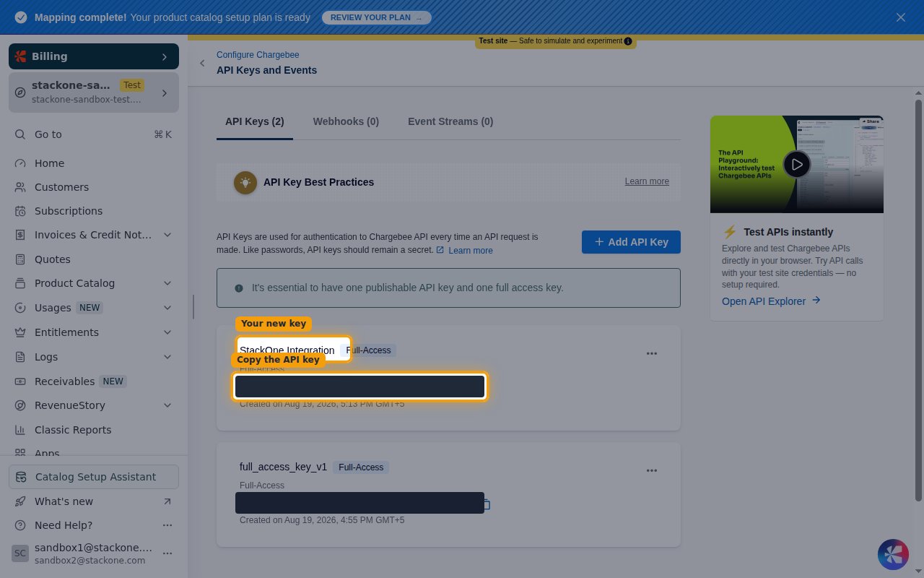The width and height of the screenshot is (924, 578).
Task: Open Need Help more options dots
Action: click(167, 525)
